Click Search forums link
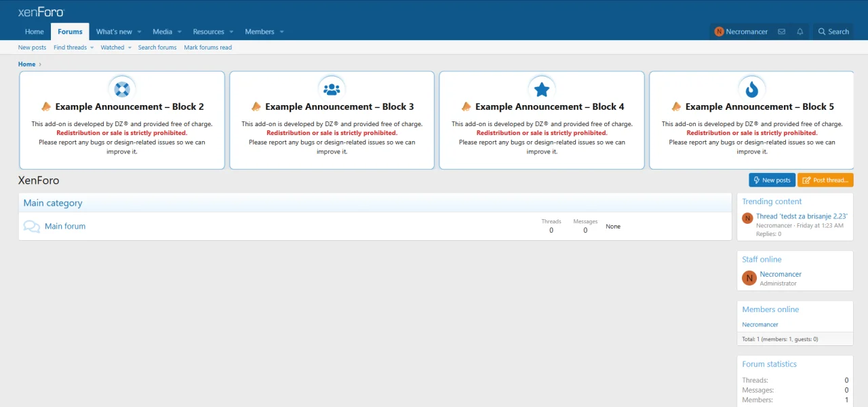Image resolution: width=868 pixels, height=407 pixels. (157, 47)
